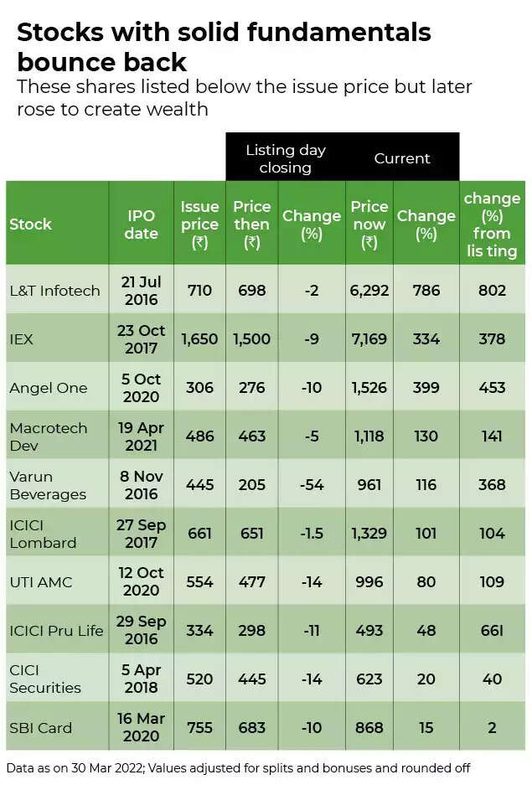Viewport: 532px width, 790px height.
Task: Click the "change (%) from listing" header
Action: [x=492, y=224]
